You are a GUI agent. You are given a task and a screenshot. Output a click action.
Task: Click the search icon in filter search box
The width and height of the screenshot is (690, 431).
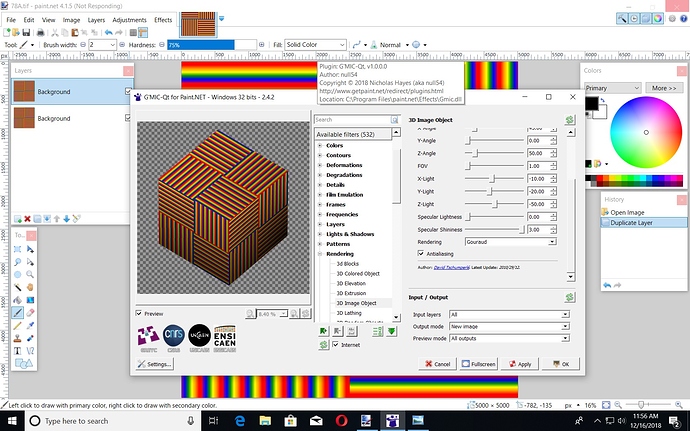395,120
